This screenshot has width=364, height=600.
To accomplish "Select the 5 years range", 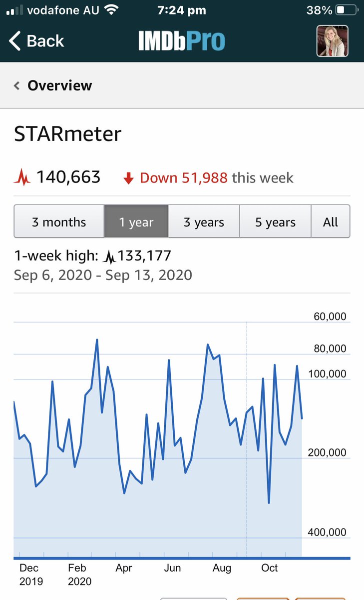I will (275, 221).
